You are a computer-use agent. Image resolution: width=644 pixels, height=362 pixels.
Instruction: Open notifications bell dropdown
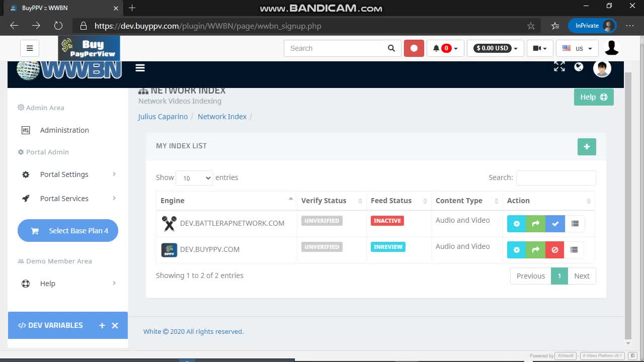click(x=445, y=48)
